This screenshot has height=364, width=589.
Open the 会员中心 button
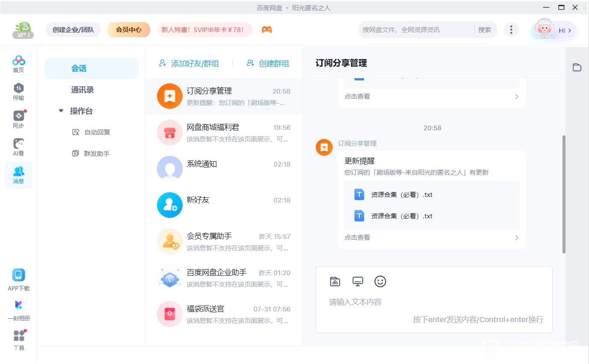tap(129, 30)
